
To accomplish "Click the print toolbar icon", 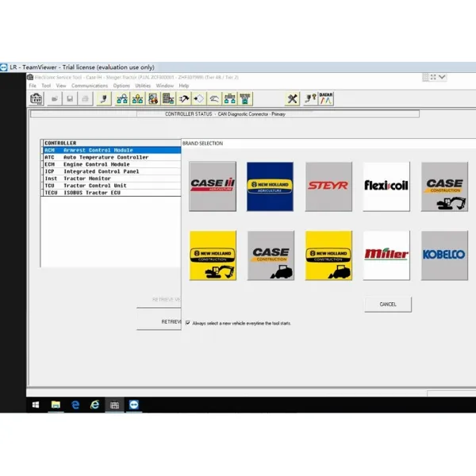I will tap(86, 98).
